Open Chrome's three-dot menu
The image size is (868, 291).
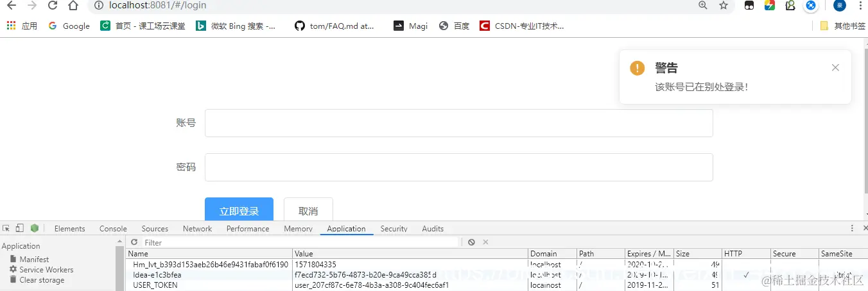861,6
